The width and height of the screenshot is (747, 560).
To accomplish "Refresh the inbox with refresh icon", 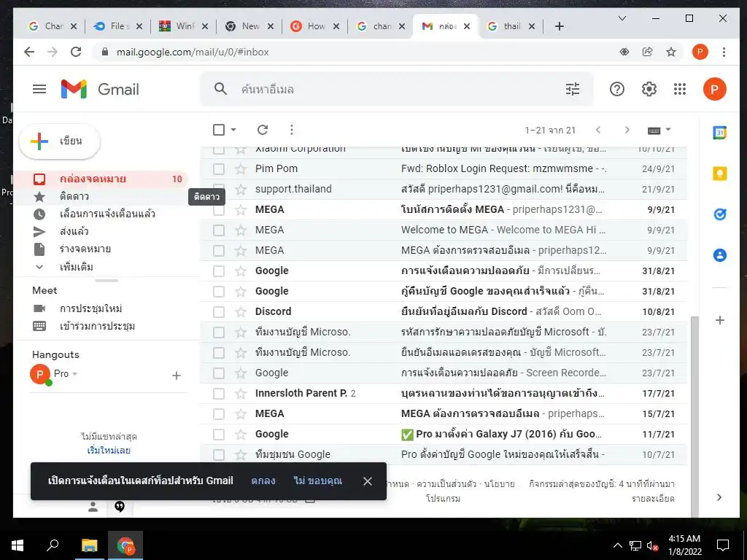I will pos(263,130).
